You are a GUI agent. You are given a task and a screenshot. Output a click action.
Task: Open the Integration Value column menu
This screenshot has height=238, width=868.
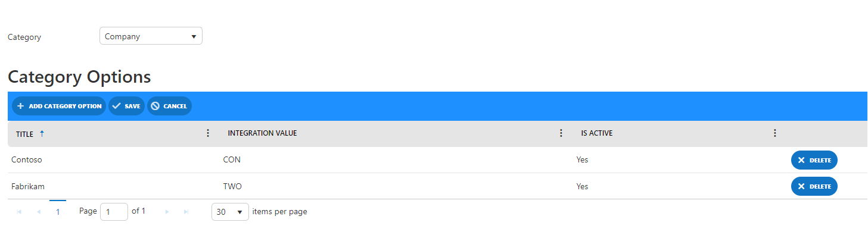point(561,133)
